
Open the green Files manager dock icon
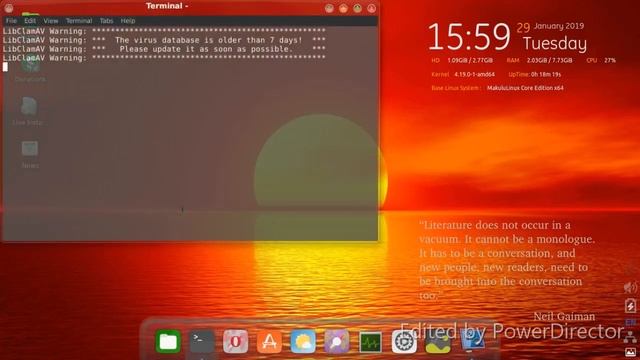click(168, 341)
